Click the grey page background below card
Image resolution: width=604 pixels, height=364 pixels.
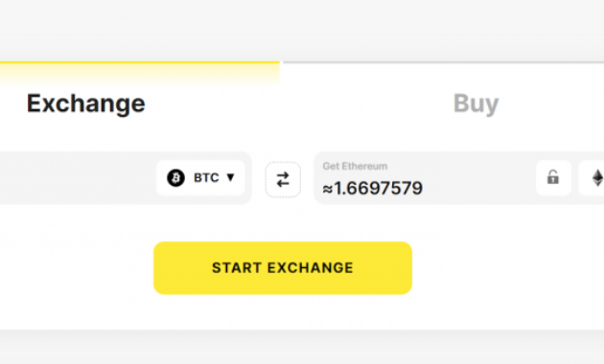(302, 347)
